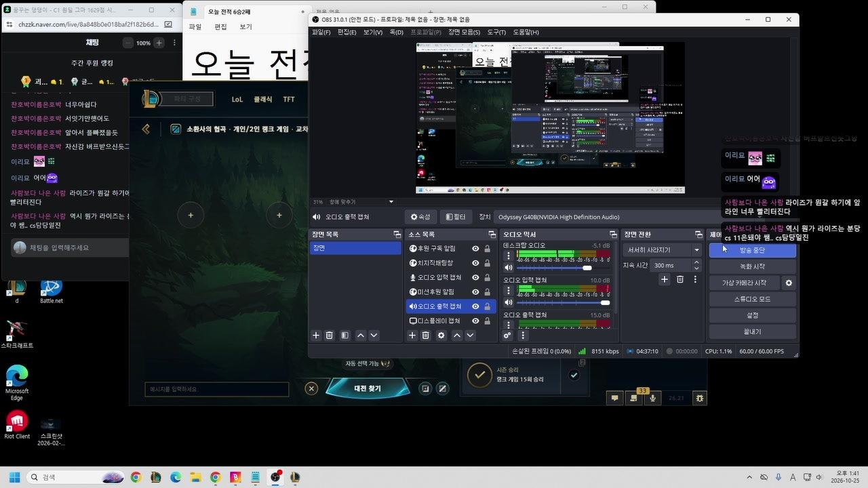The height and width of the screenshot is (488, 868).
Task: Move selected source up in sources list
Action: (457, 335)
